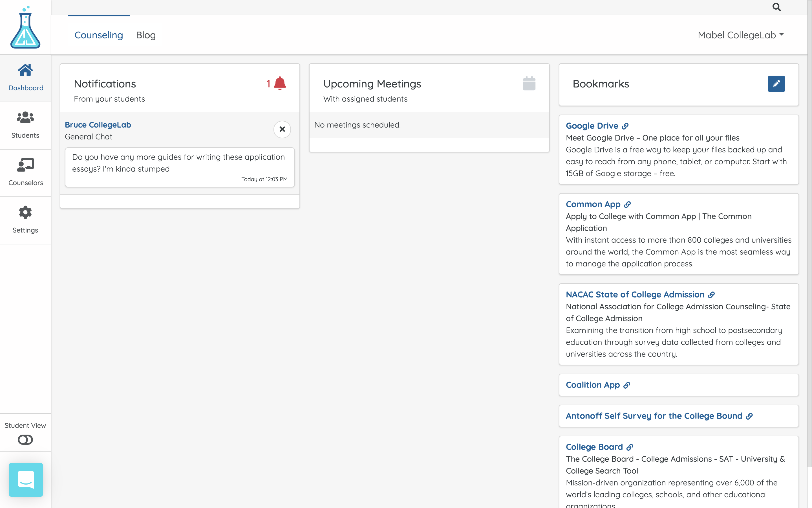This screenshot has width=812, height=508.
Task: Click the unread notification count 1
Action: pyautogui.click(x=268, y=84)
